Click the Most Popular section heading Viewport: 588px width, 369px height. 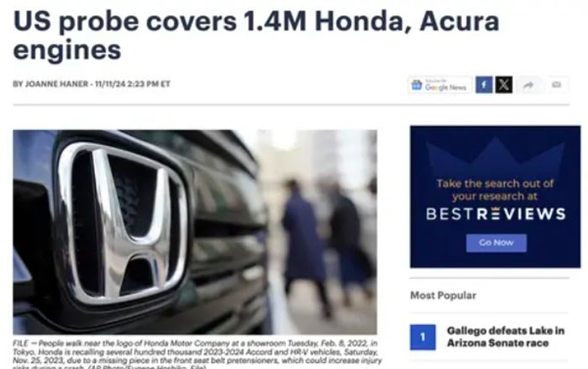[x=443, y=295]
